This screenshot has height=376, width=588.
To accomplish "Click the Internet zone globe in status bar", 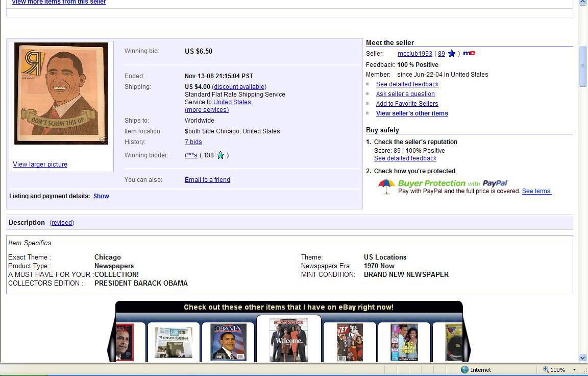I will coord(464,370).
